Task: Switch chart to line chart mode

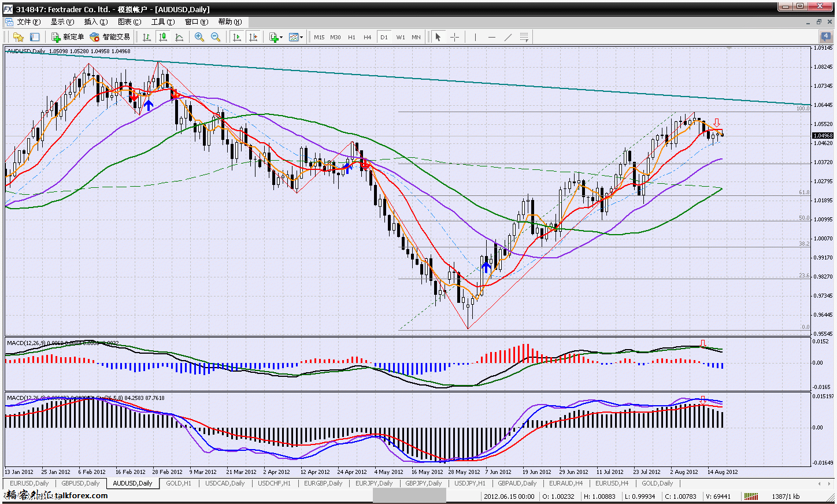Action: pyautogui.click(x=179, y=37)
